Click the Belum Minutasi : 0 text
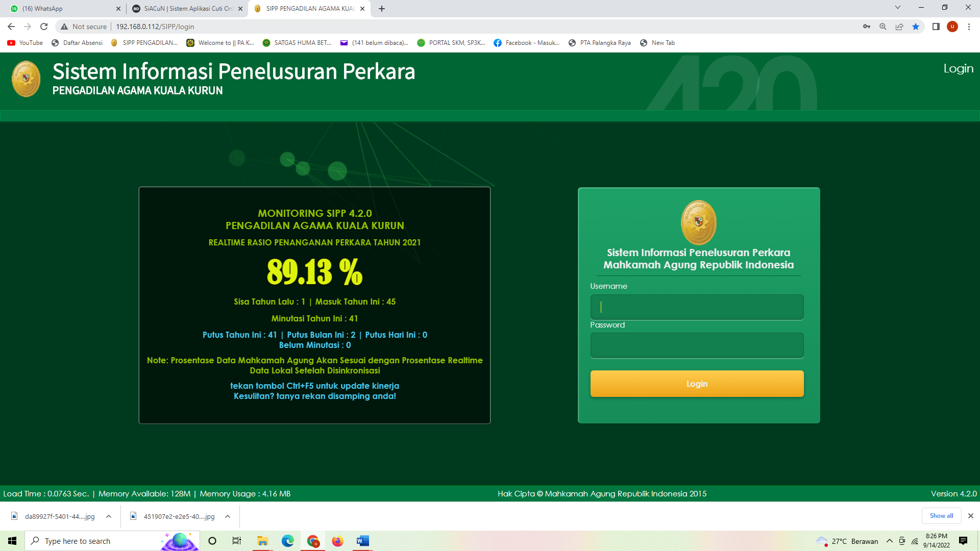Viewport: 980px width, 551px height. [x=315, y=345]
